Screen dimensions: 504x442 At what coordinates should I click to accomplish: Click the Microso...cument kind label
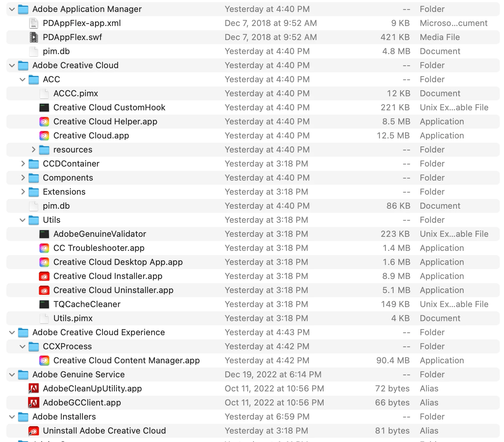[x=454, y=23]
